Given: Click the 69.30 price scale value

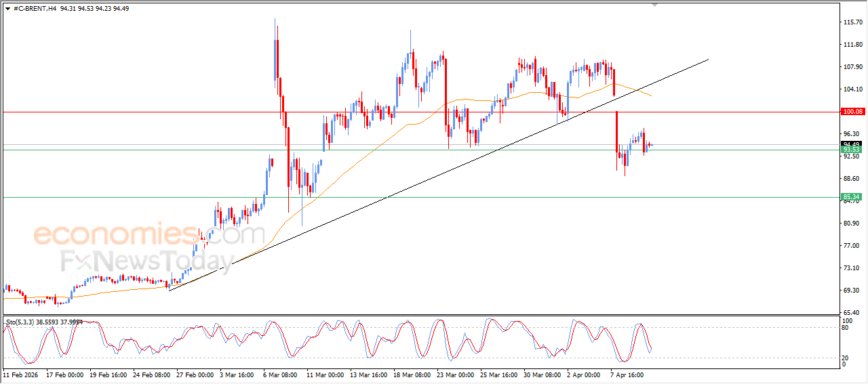Looking at the screenshot, I should point(850,291).
